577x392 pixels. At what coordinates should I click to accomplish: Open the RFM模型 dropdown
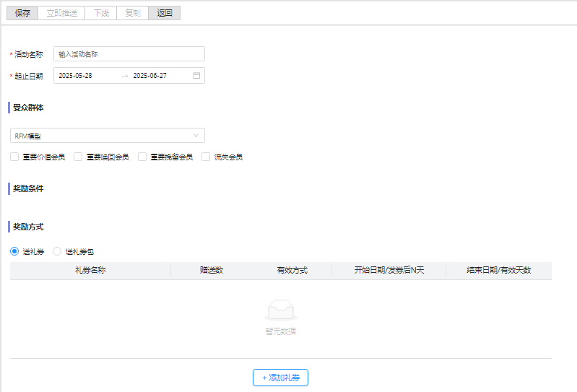(x=108, y=136)
